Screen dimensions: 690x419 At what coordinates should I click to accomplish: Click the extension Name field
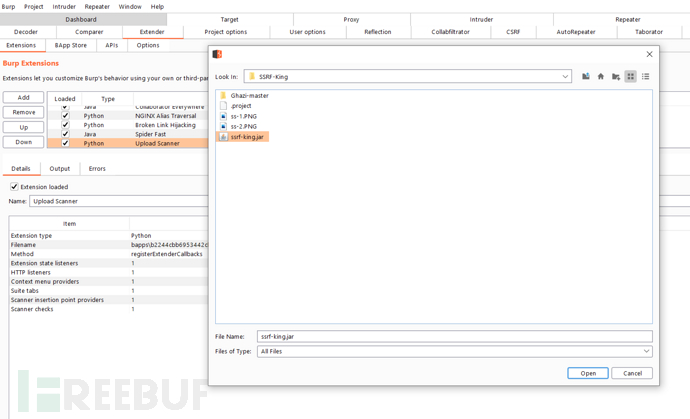119,201
